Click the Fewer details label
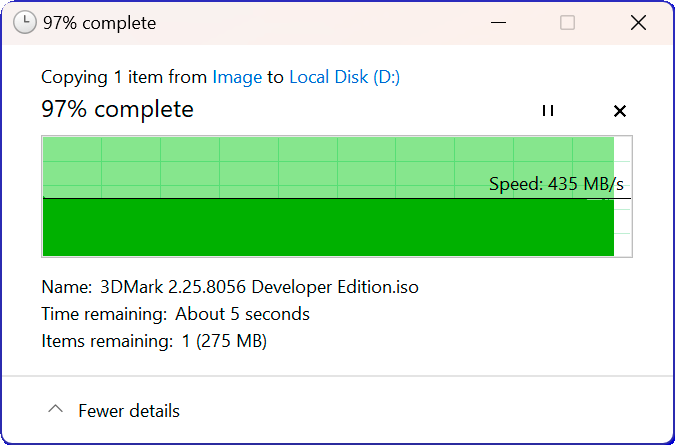The width and height of the screenshot is (675, 445). coord(129,411)
